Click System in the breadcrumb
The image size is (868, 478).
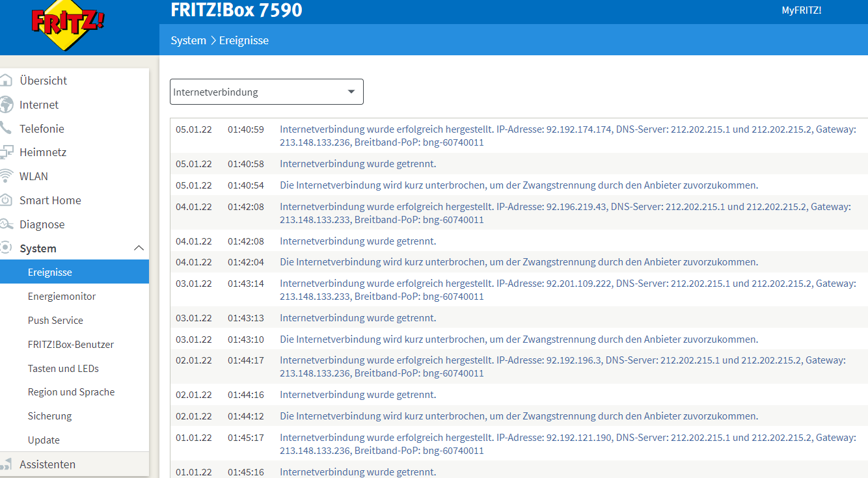coord(189,40)
